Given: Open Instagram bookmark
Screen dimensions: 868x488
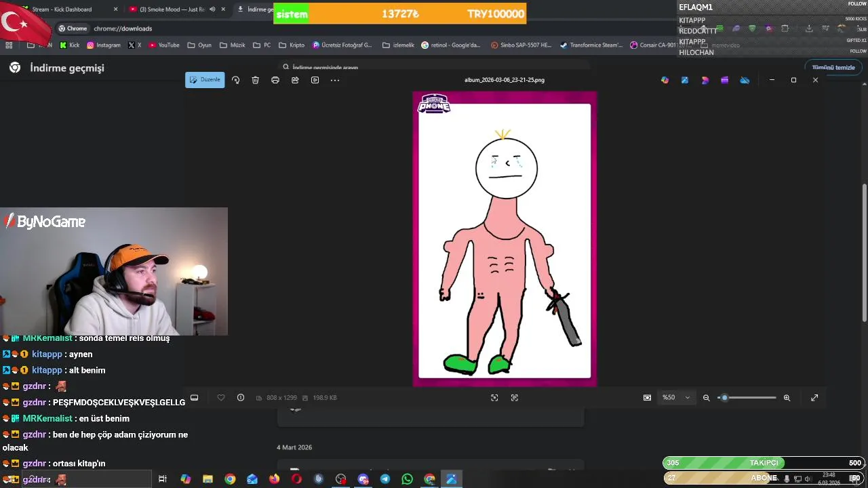Looking at the screenshot, I should (x=103, y=45).
